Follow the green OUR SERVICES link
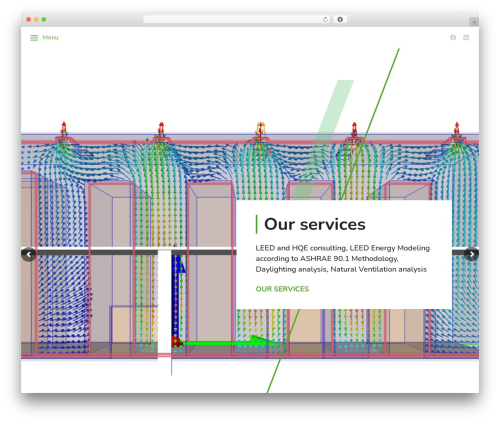 tap(282, 289)
